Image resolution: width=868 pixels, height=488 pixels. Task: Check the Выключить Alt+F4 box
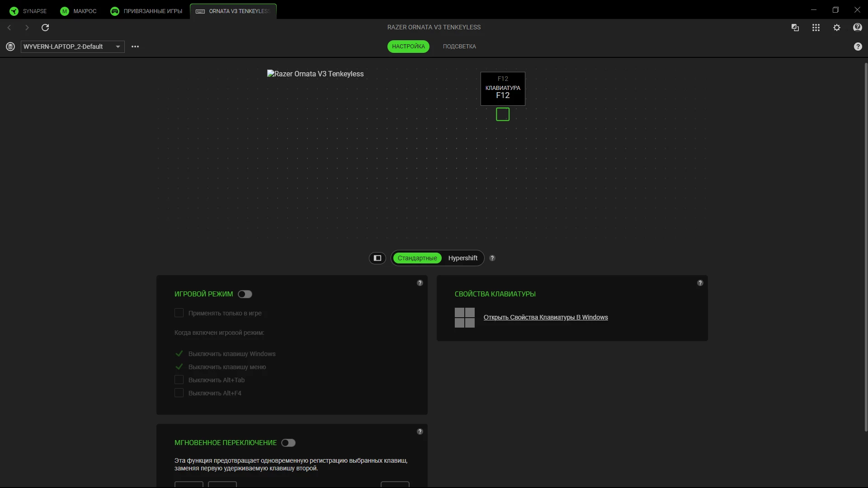click(x=179, y=393)
